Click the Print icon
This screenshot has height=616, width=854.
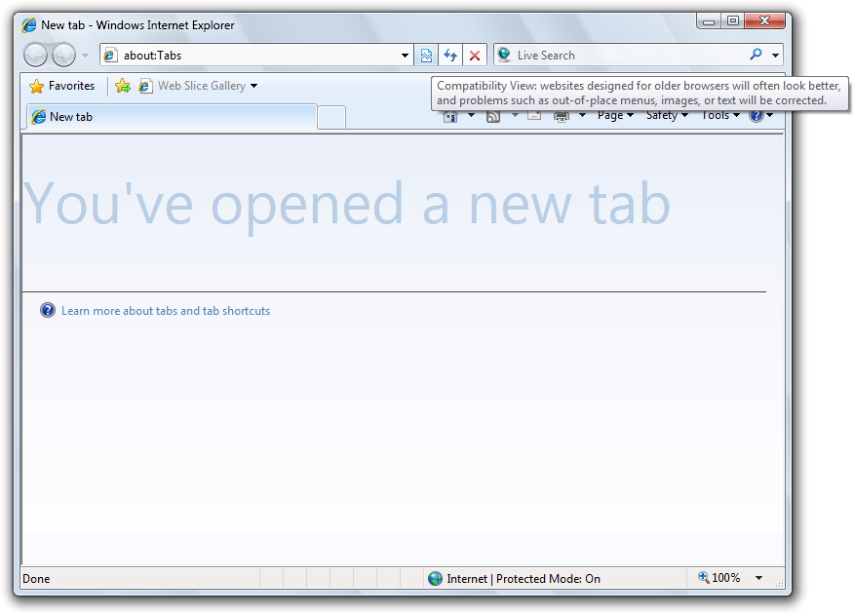point(562,117)
